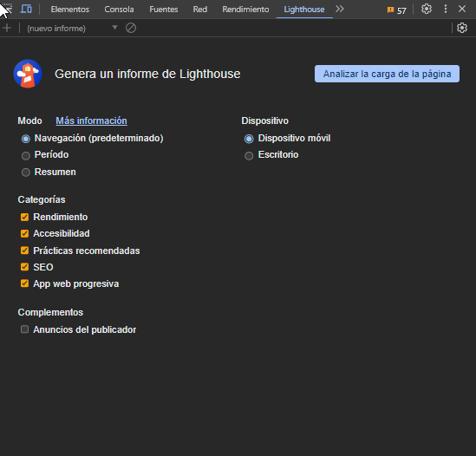Click the Lighthouse logo icon
Image resolution: width=476 pixels, height=456 pixels.
28,74
